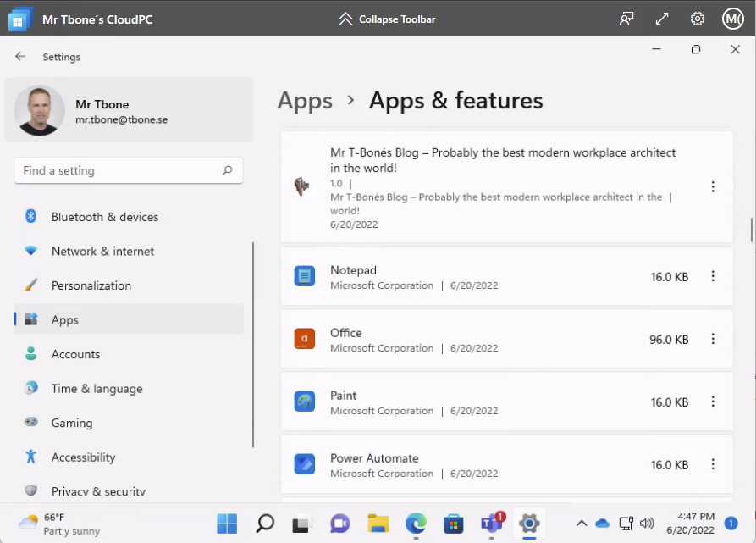Viewport: 756px width, 543px height.
Task: Open File Explorer on taskbar
Action: 378,524
